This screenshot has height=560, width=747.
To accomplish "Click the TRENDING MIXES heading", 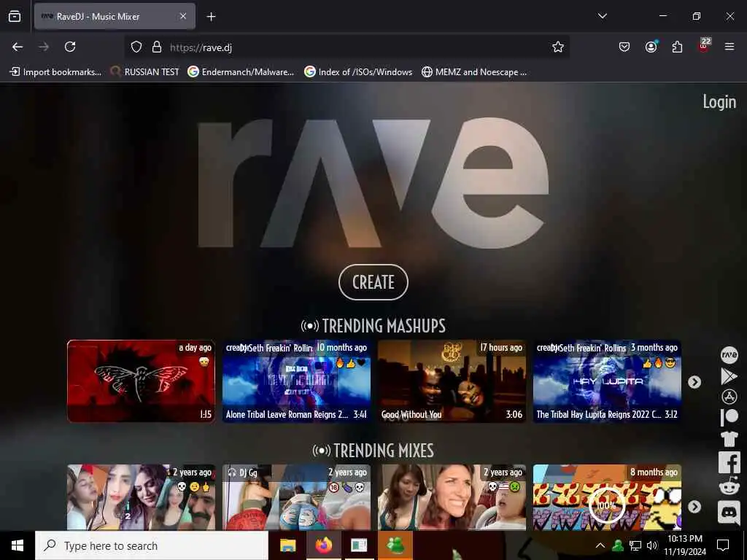I will 373,451.
